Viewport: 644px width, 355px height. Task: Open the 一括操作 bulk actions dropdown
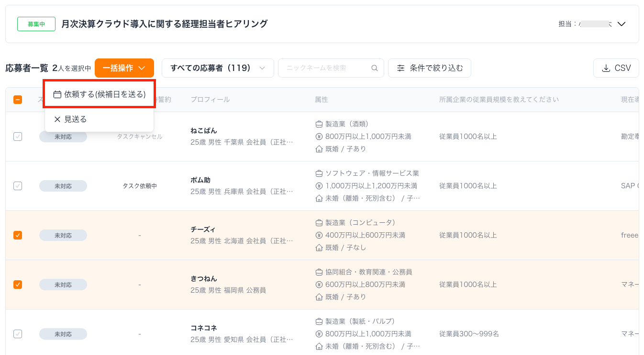[x=124, y=68]
